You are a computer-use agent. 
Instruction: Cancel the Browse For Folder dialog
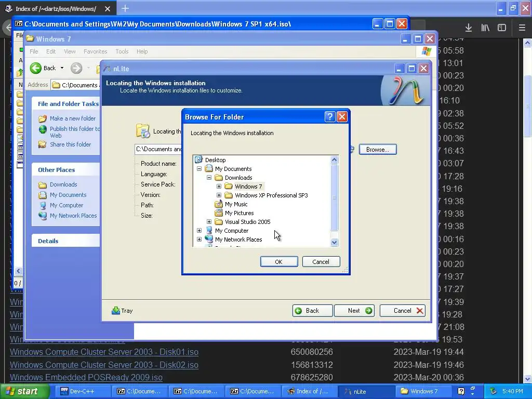coord(321,262)
